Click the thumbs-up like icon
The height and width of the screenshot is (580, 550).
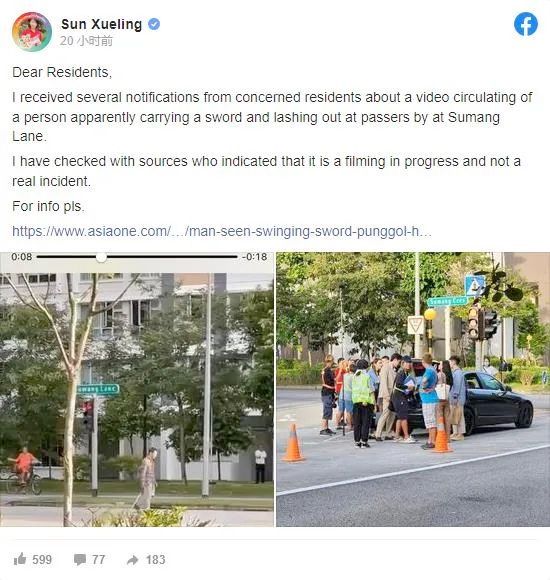[20, 559]
